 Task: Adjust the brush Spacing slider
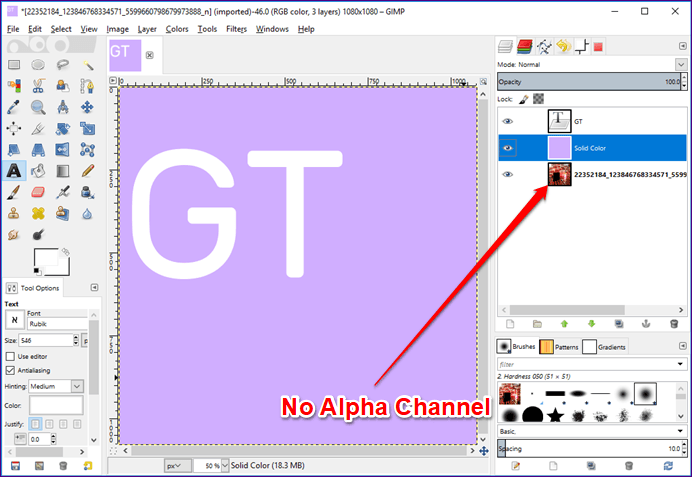pyautogui.click(x=589, y=449)
